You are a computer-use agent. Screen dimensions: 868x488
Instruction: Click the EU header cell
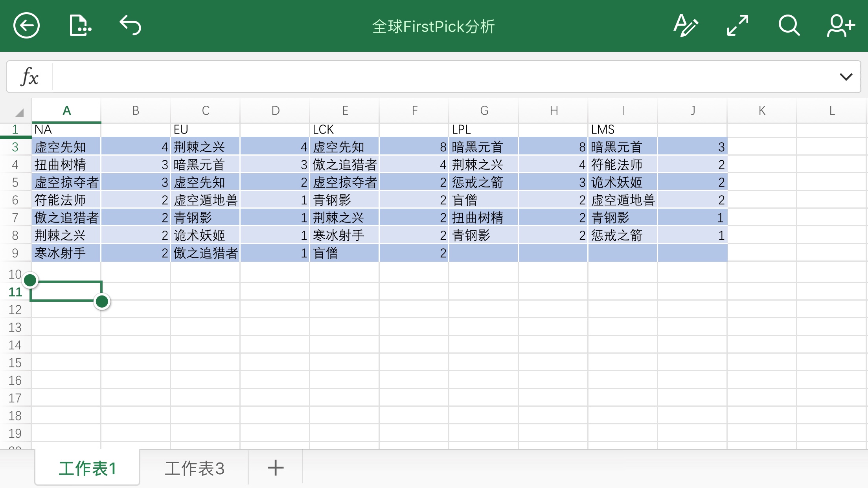click(205, 130)
